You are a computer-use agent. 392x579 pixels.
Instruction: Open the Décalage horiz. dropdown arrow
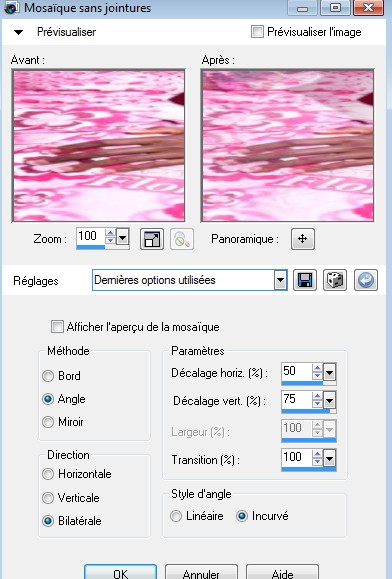330,373
